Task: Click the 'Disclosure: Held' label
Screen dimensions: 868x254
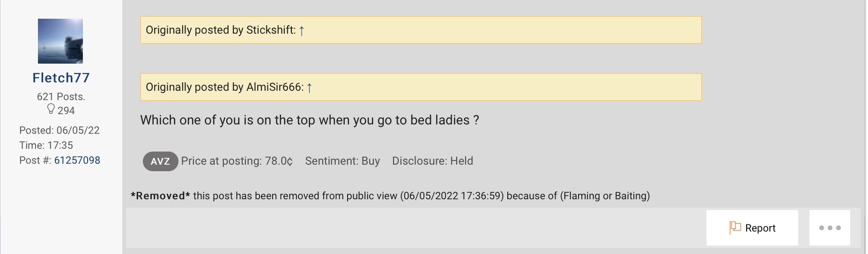Action: point(432,161)
